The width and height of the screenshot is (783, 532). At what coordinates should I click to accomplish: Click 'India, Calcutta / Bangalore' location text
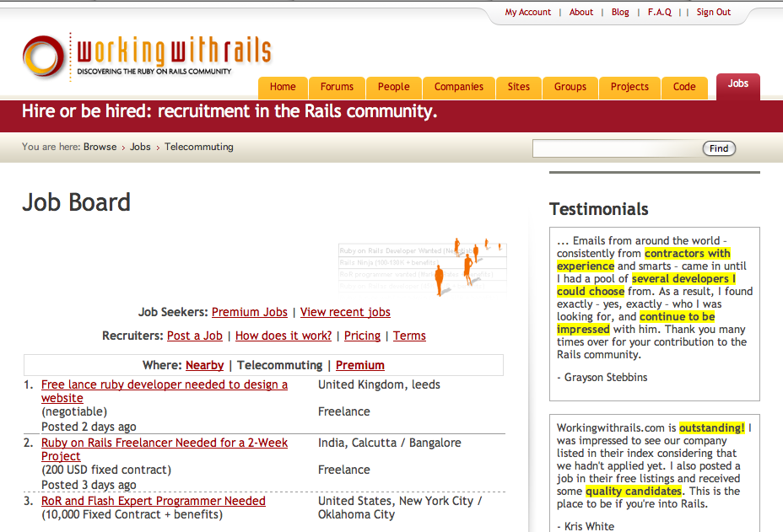[x=390, y=443]
